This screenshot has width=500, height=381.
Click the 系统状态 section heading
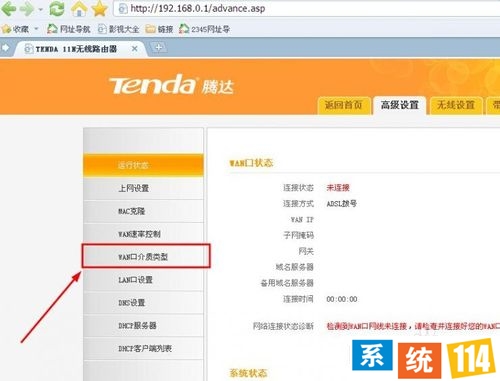tap(248, 373)
